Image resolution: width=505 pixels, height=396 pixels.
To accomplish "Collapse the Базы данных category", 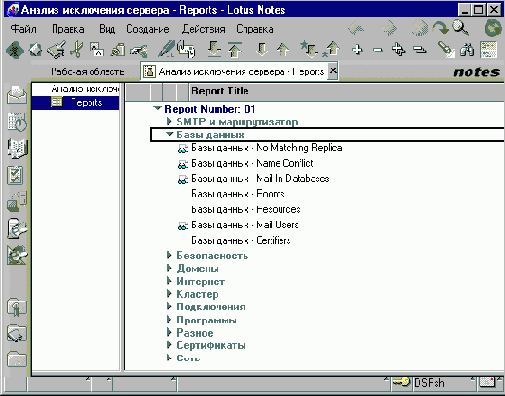I will click(170, 134).
